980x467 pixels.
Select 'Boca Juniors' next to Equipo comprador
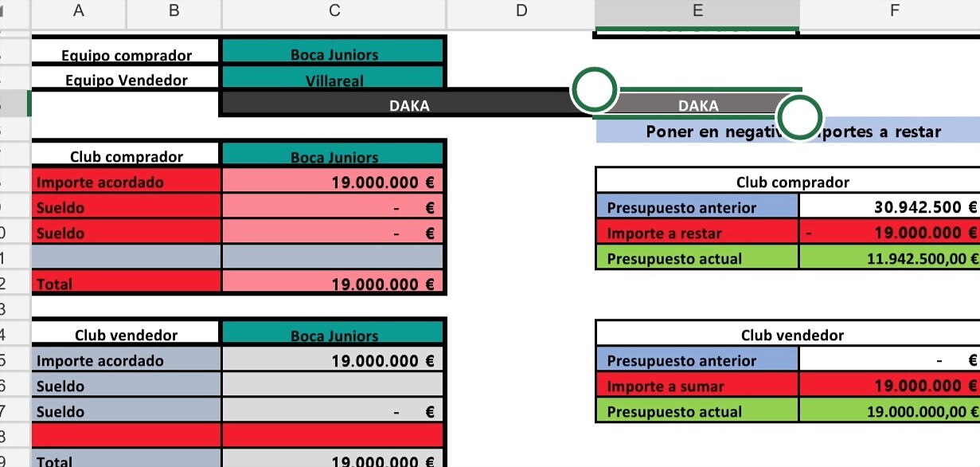tap(333, 53)
